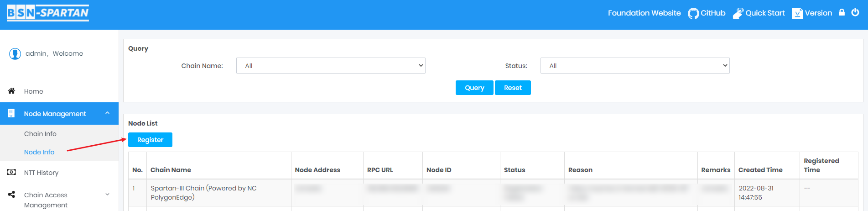868x211 pixels.
Task: Open Node Info submenu item
Action: click(39, 152)
